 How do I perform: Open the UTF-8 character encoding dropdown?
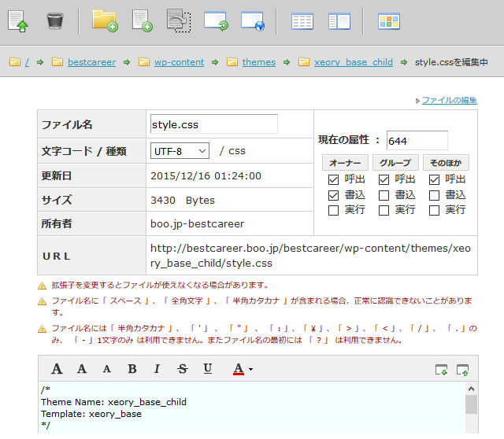pos(180,151)
